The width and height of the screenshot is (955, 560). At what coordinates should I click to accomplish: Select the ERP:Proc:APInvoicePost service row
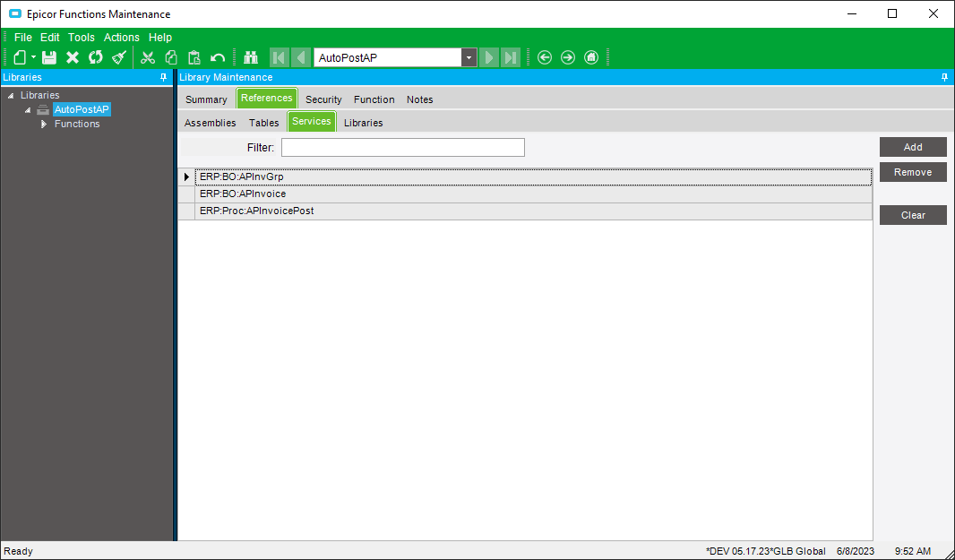534,211
